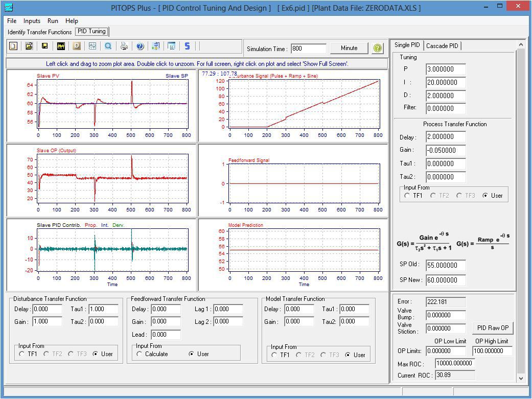Click the chart grid plot icon

92,46
